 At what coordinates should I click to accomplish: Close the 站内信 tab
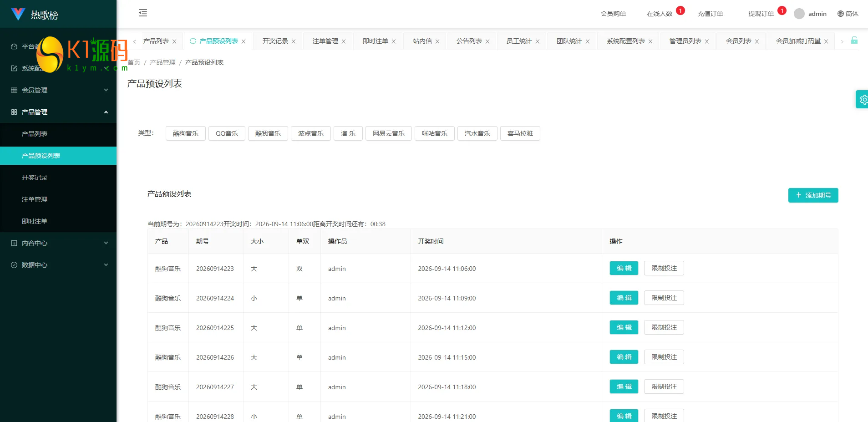pos(437,41)
